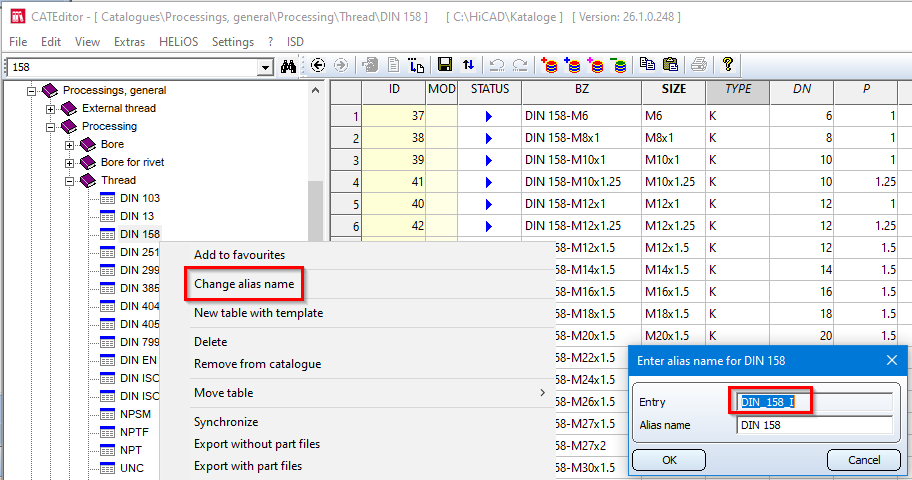Click the greyed blank page icon
Screen dimensions: 912x480
click(x=393, y=65)
